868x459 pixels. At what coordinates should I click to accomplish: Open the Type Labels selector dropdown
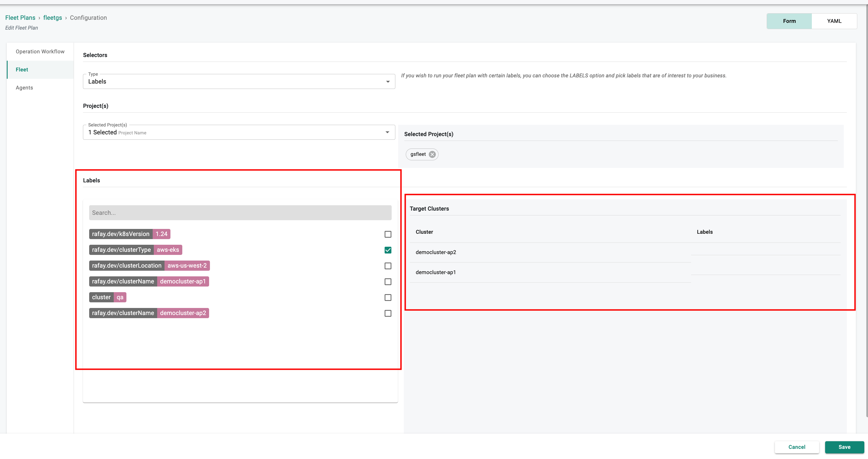click(239, 81)
